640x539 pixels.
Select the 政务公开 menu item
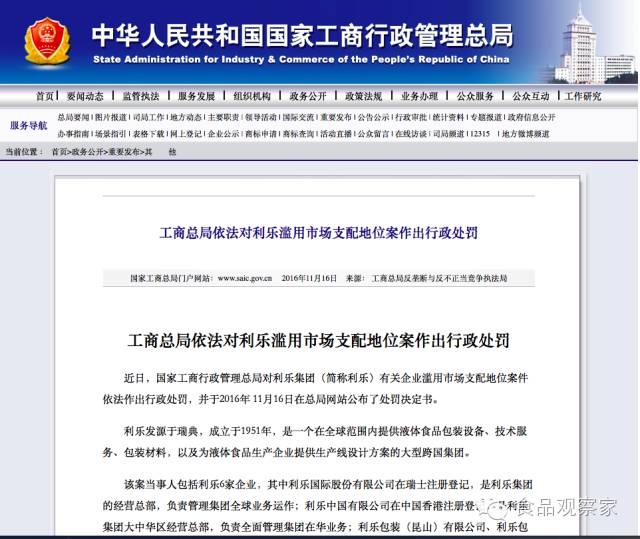pos(308,96)
